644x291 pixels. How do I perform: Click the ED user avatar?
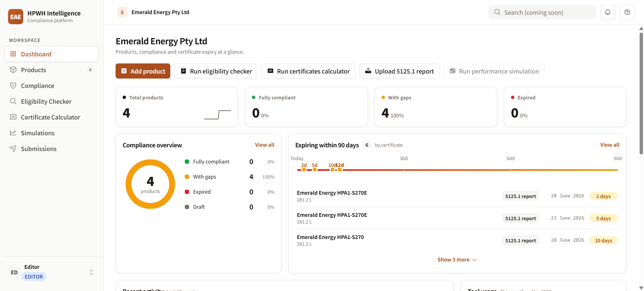pos(14,272)
